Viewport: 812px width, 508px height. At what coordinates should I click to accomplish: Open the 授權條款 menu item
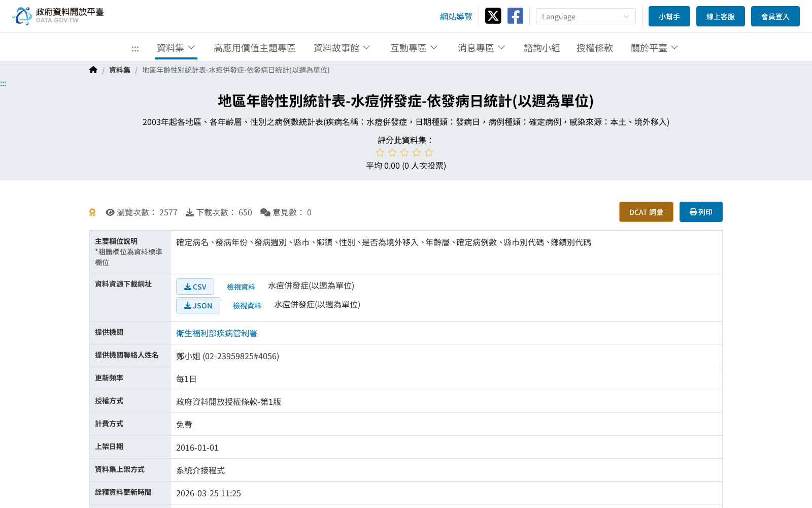click(595, 48)
